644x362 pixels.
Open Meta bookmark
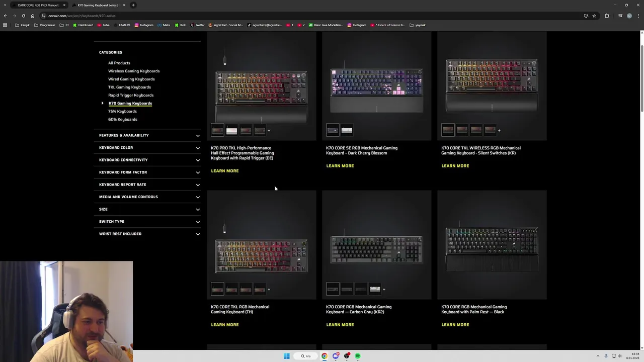coord(164,25)
